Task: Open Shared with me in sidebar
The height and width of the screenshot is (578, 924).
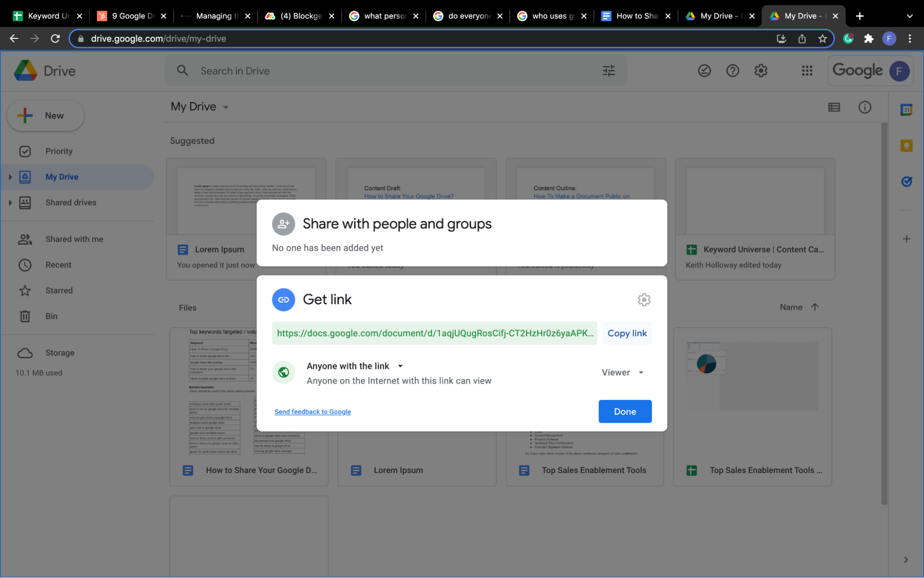Action: pos(74,239)
